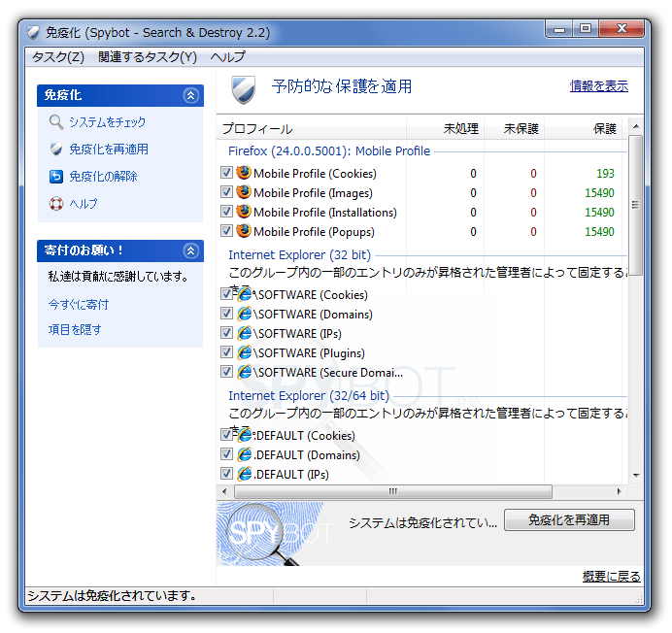
Task: Uncheck the \SOFTWARE (Cookies) checkbox
Action: tap(226, 294)
